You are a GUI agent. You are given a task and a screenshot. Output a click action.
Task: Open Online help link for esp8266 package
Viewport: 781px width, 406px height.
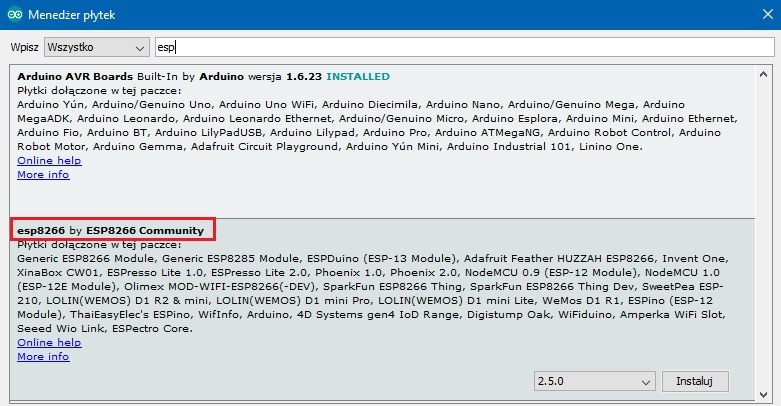(x=49, y=342)
